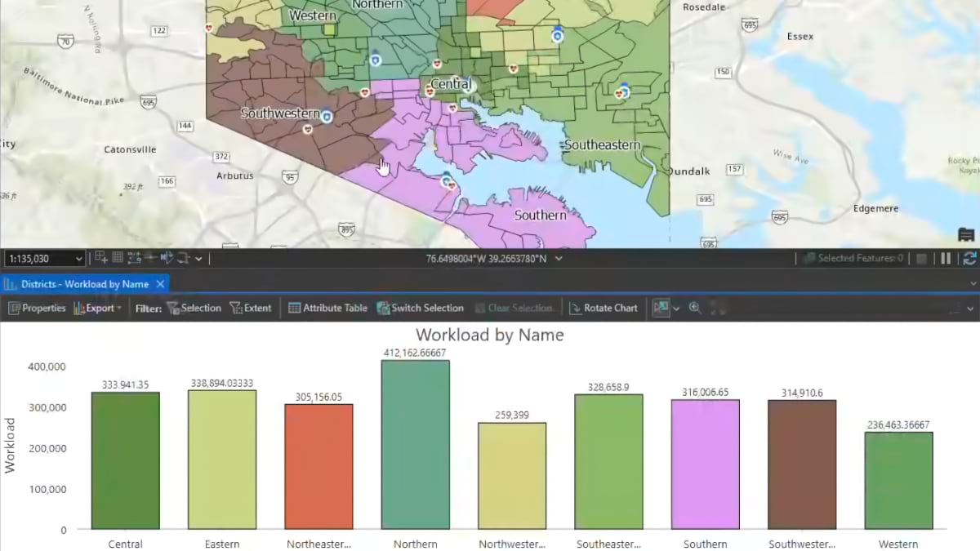
Task: Click the Central district label on map
Action: pos(451,84)
